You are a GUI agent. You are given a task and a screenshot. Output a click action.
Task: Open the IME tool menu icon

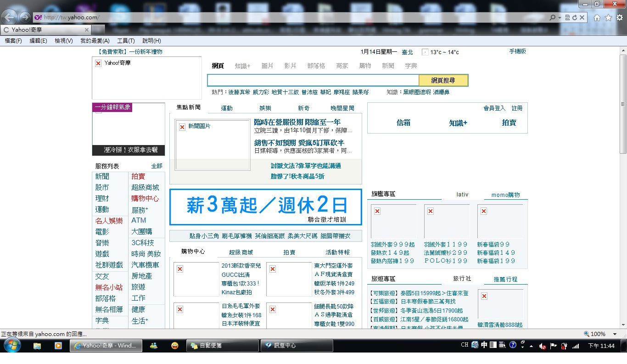(502, 345)
